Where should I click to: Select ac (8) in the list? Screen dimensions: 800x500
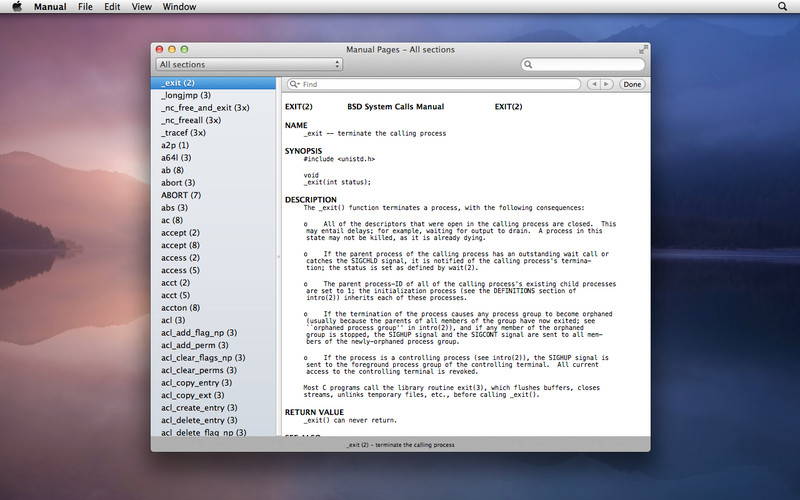tap(213, 220)
